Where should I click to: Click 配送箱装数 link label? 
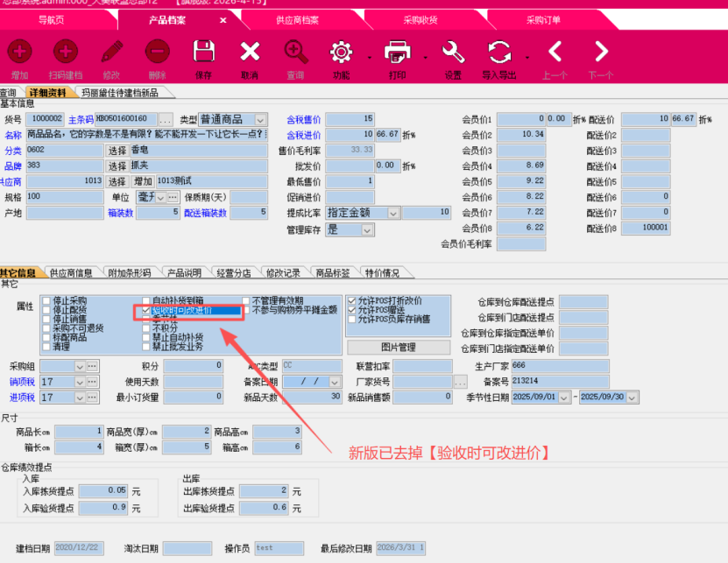205,213
